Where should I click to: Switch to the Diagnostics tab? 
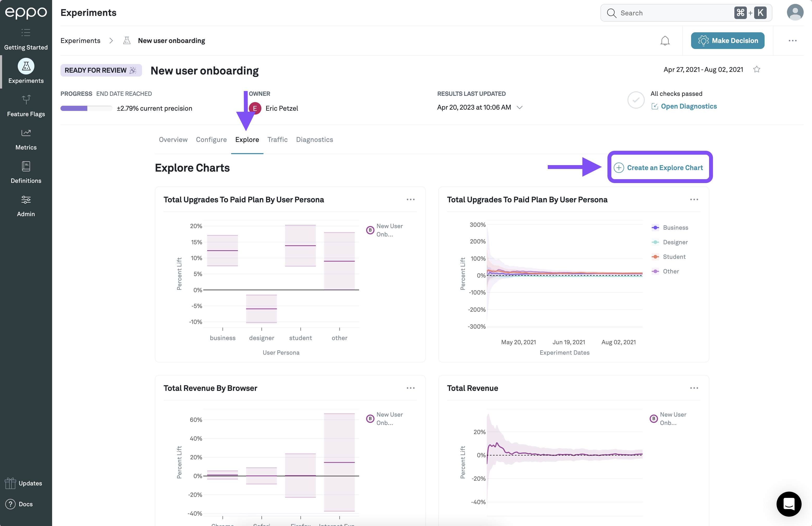[314, 139]
